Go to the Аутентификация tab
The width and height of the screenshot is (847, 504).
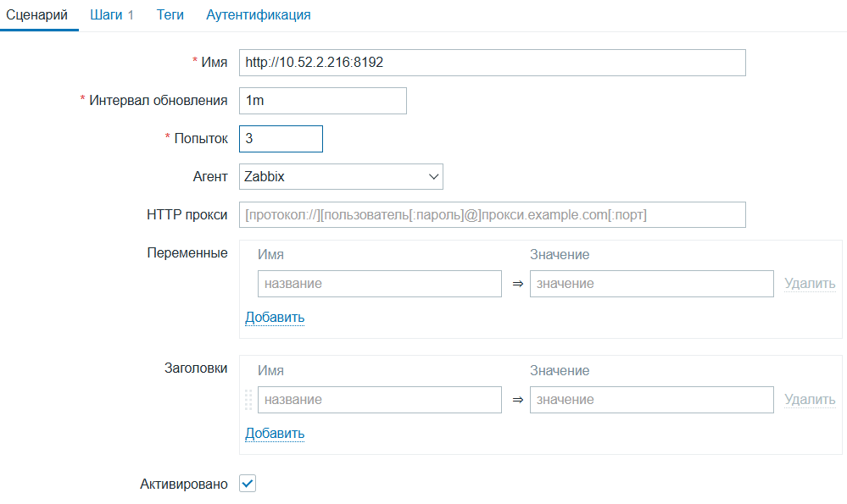(258, 15)
